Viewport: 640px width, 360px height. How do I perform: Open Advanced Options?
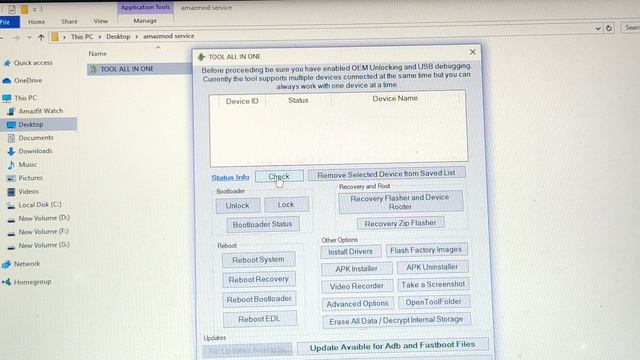click(x=357, y=304)
